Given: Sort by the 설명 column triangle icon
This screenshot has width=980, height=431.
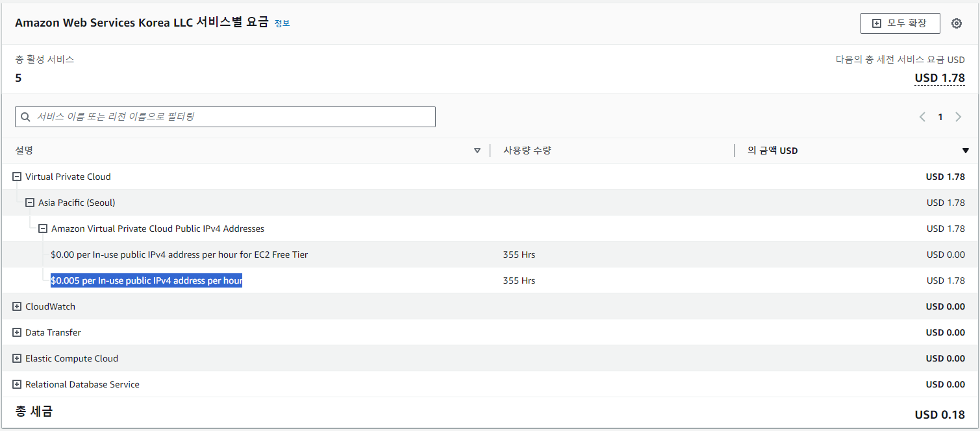Looking at the screenshot, I should pyautogui.click(x=477, y=151).
